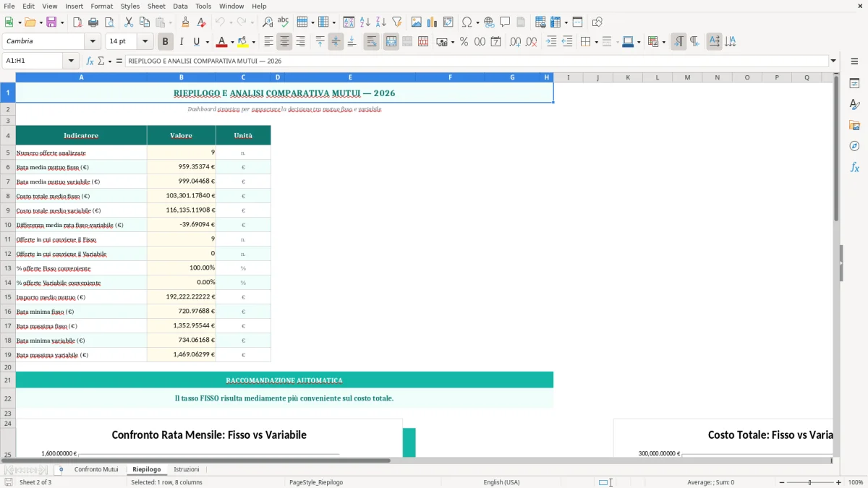The image size is (868, 488).
Task: Open the Sheet menu
Action: click(x=156, y=6)
